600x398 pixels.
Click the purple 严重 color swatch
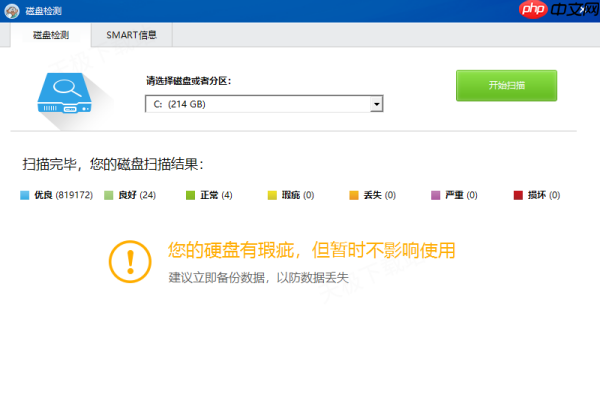435,195
